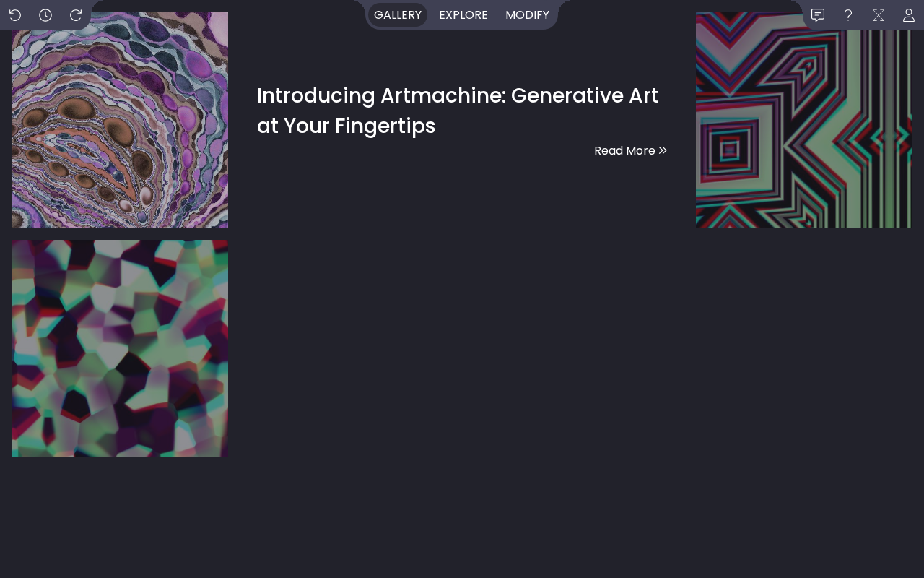This screenshot has height=578, width=924.
Task: Switch to the Explore tab
Action: coord(463,15)
